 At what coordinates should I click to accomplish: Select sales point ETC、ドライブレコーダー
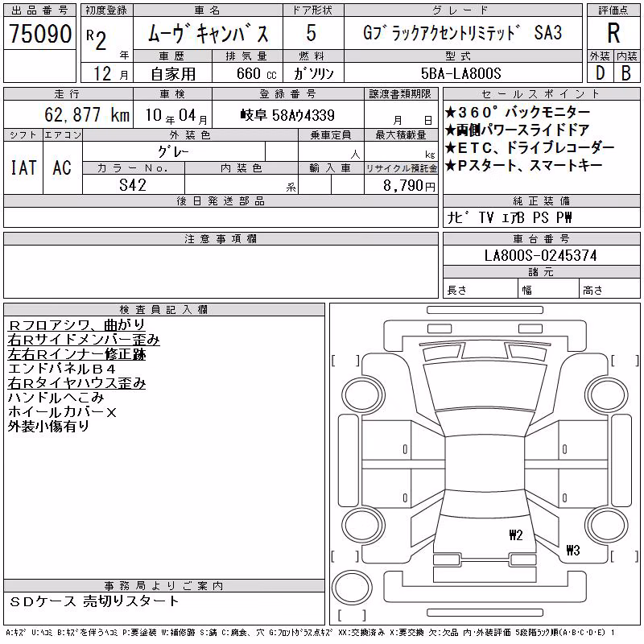[x=530, y=148]
